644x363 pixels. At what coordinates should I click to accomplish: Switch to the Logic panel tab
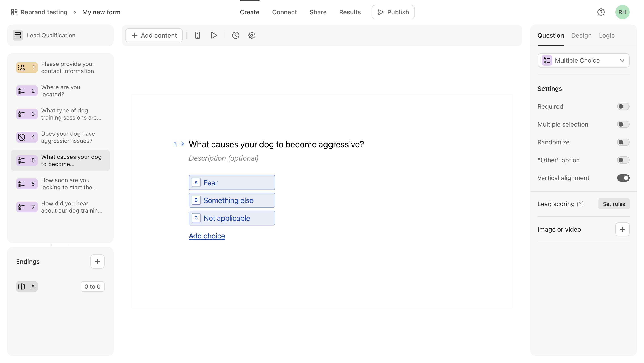pos(606,36)
